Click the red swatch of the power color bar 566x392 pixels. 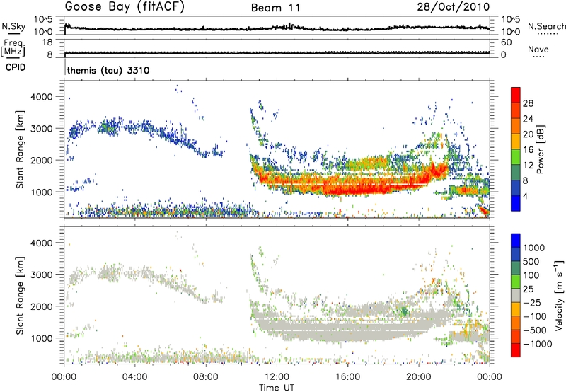pyautogui.click(x=516, y=95)
